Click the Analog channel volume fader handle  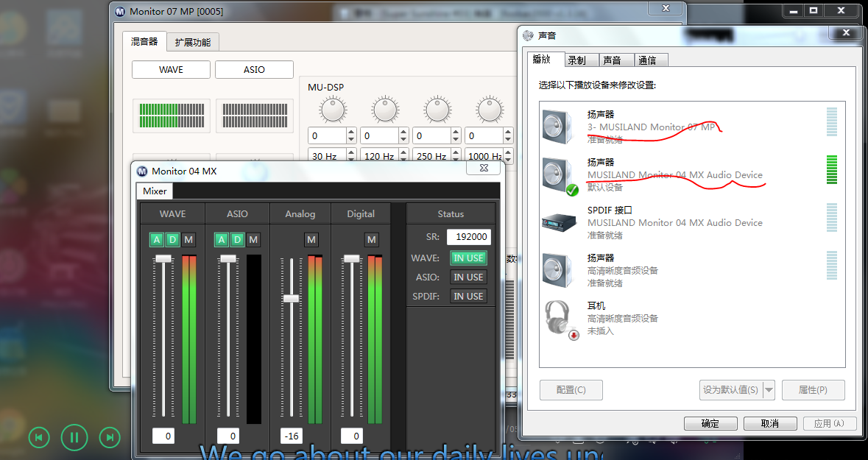pyautogui.click(x=292, y=298)
